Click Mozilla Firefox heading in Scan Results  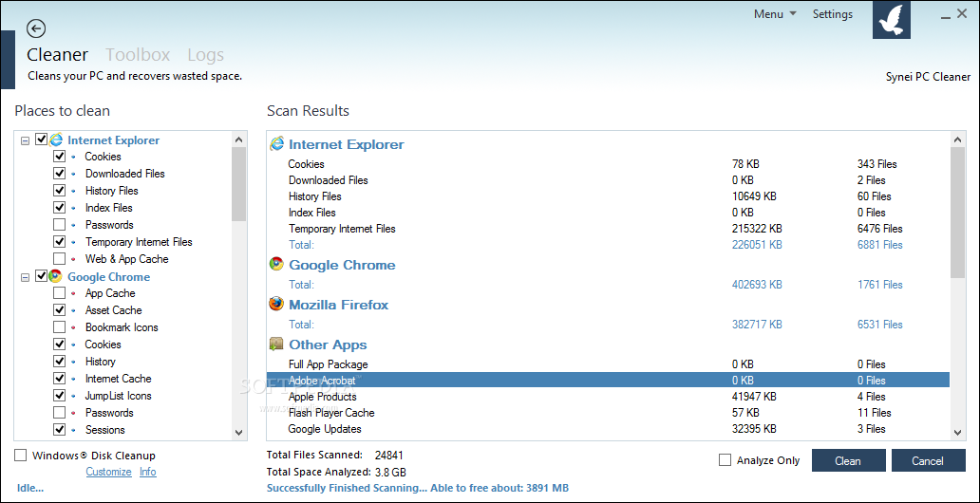coord(338,305)
